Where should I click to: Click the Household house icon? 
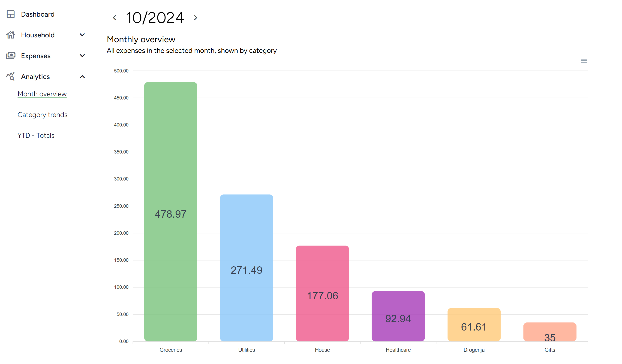(x=10, y=35)
